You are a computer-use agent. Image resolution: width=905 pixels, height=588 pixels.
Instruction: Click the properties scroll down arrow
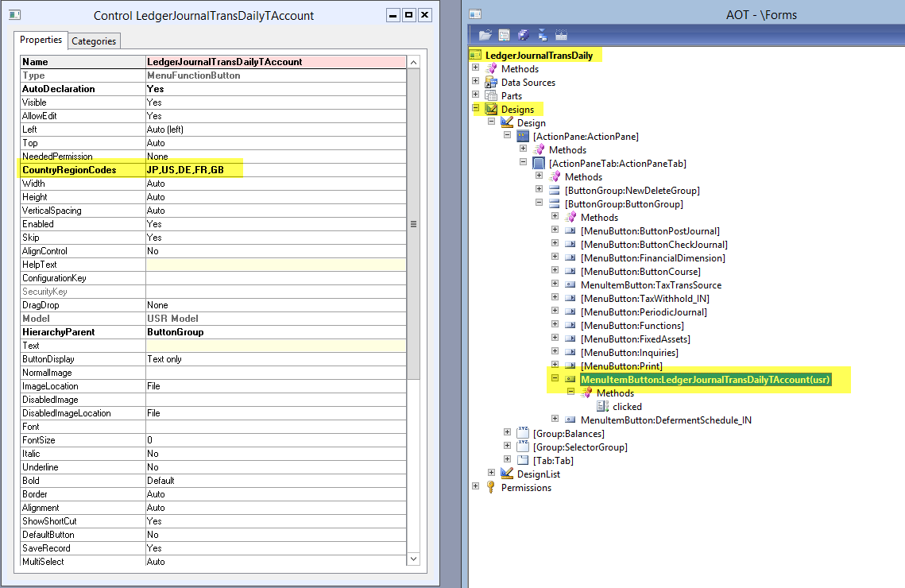pos(413,559)
